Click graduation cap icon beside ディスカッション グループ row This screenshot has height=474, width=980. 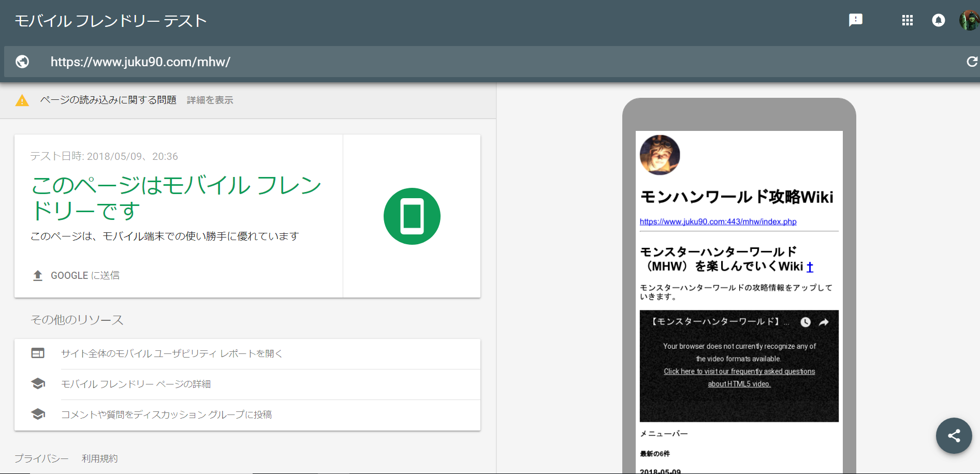(38, 414)
